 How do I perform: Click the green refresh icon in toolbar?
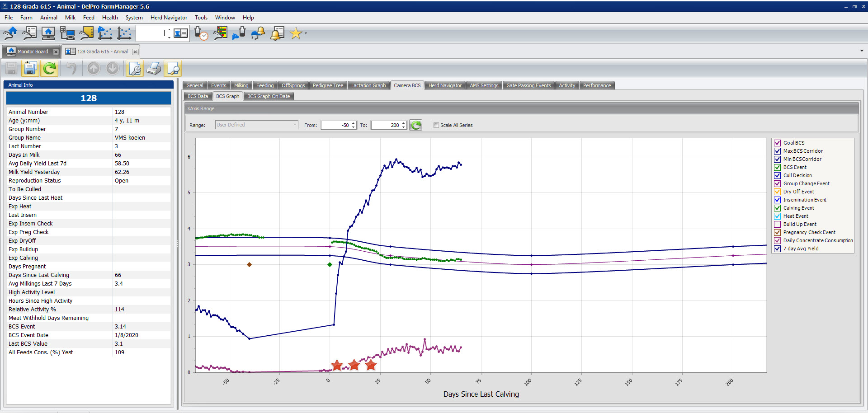click(49, 68)
